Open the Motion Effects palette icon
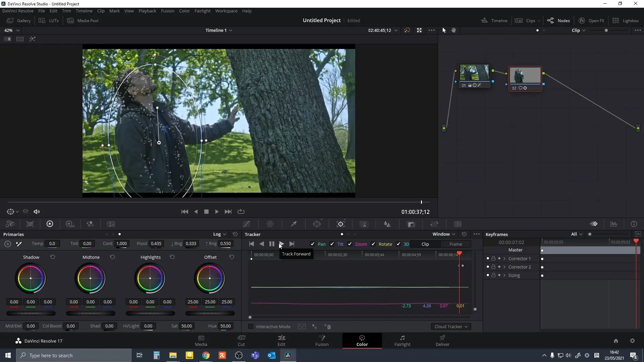 [110, 224]
